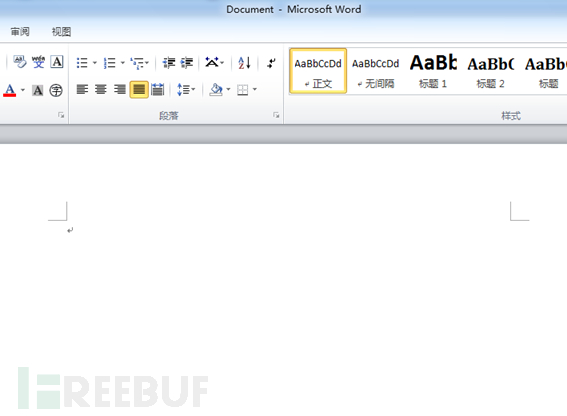This screenshot has width=567, height=416.
Task: Click the character border A icon
Action: pos(57,62)
